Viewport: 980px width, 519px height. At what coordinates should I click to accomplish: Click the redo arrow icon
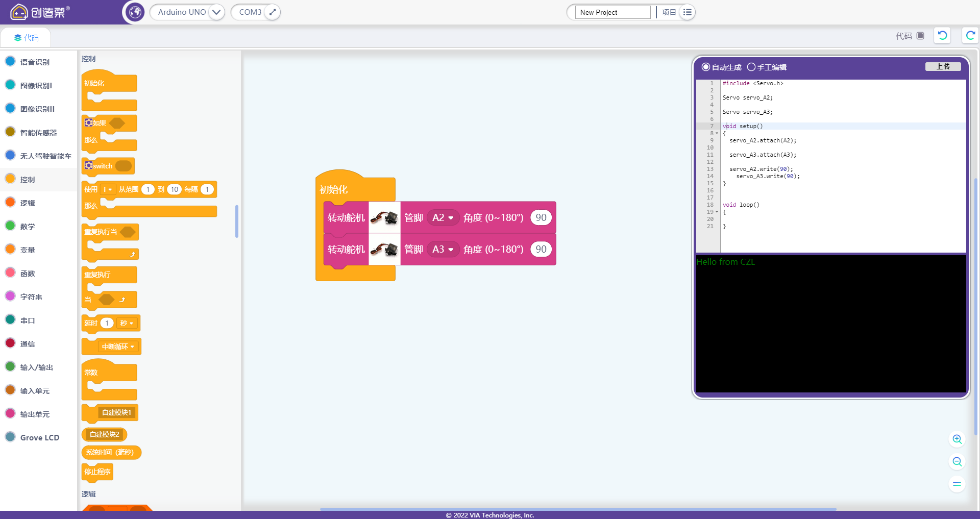[970, 36]
